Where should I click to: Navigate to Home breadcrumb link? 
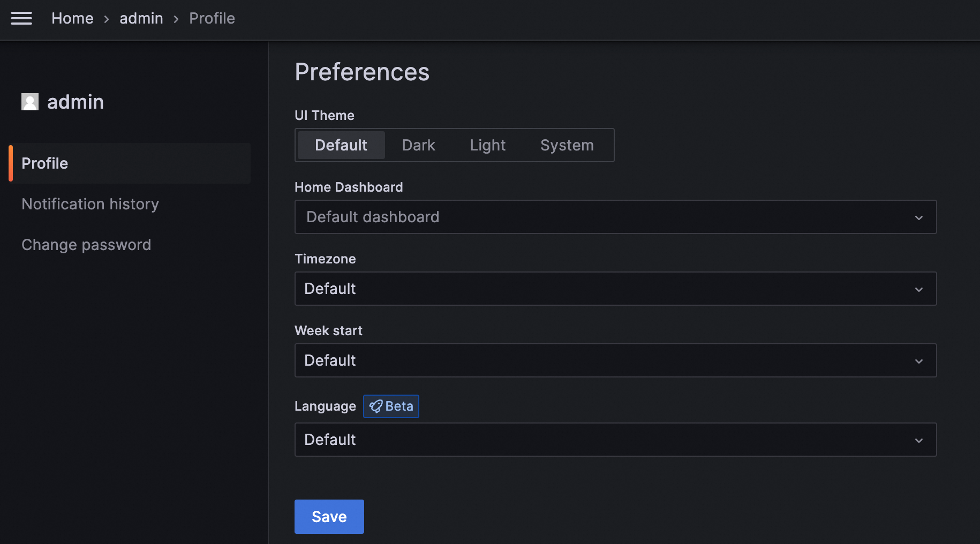click(72, 19)
